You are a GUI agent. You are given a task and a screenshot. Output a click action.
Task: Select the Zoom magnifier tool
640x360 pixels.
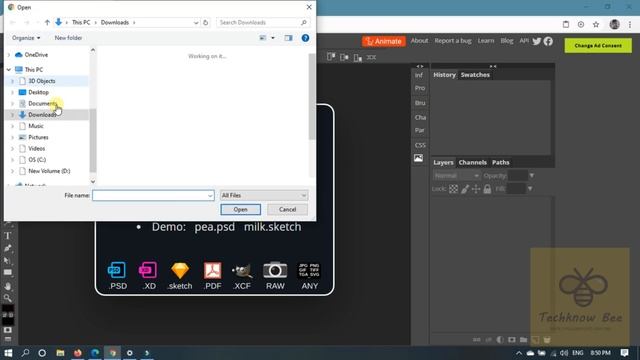[x=8, y=298]
